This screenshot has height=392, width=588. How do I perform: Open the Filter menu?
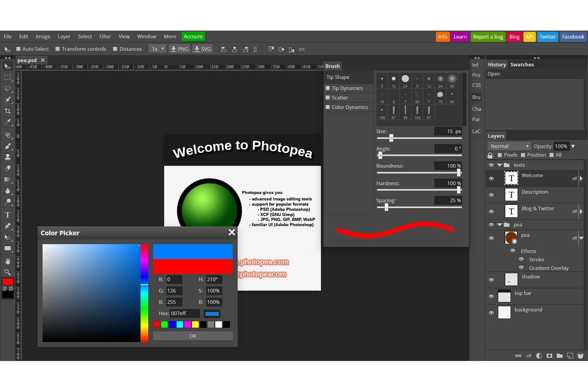(105, 37)
